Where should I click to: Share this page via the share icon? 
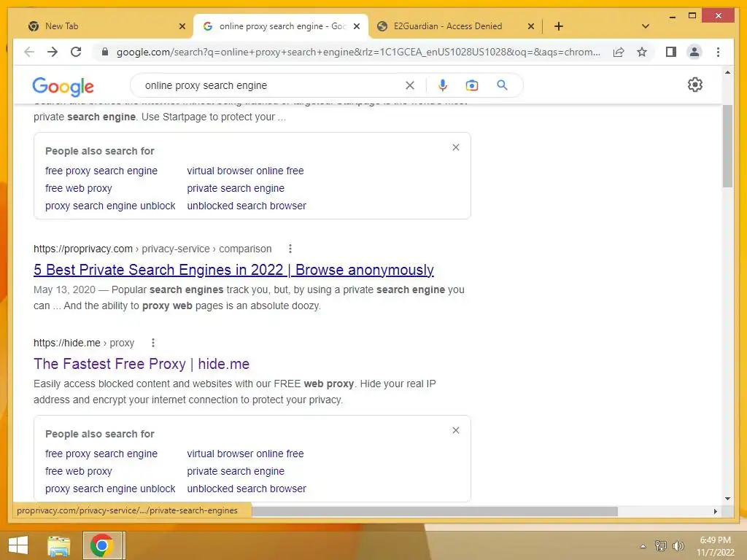pyautogui.click(x=619, y=52)
